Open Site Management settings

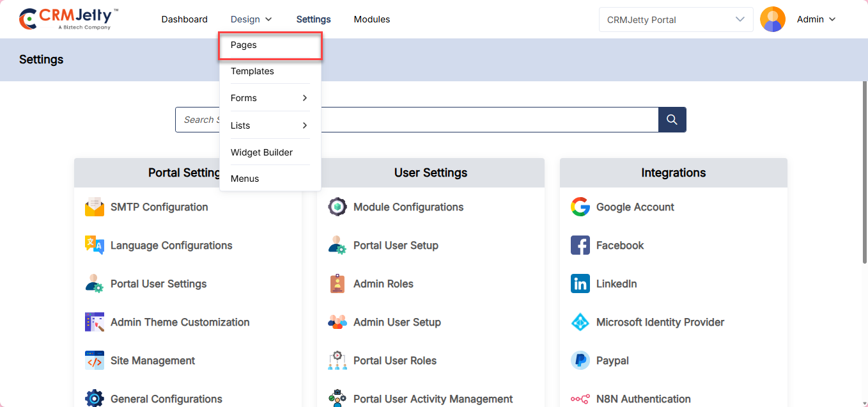pos(152,360)
